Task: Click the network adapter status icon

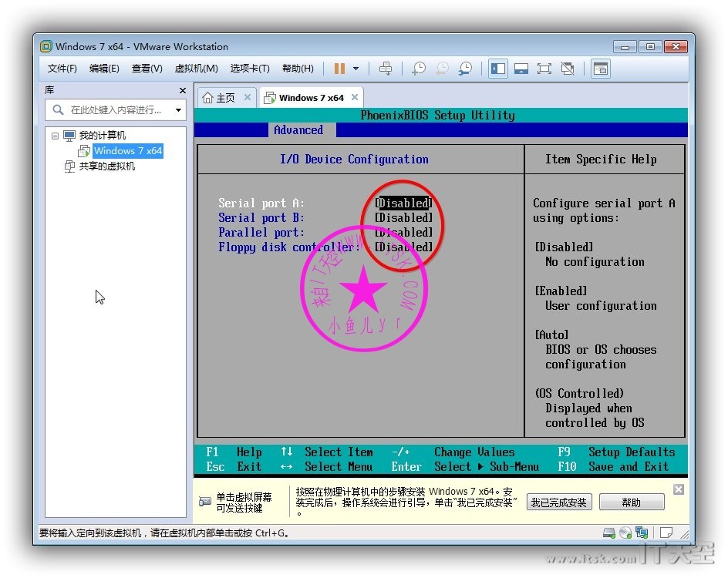Action: coord(642,533)
